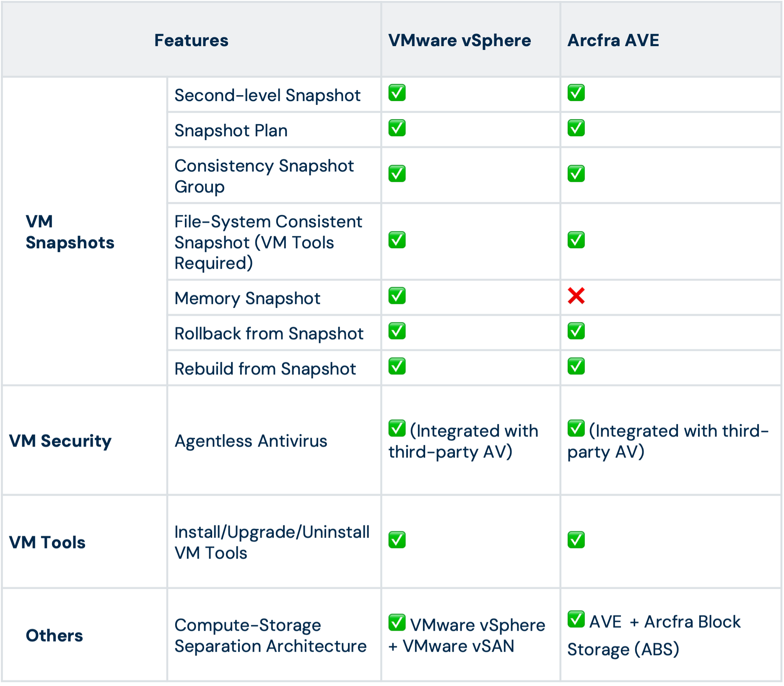The width and height of the screenshot is (784, 686).
Task: Select the VMware vSphere column header
Action: point(459,40)
